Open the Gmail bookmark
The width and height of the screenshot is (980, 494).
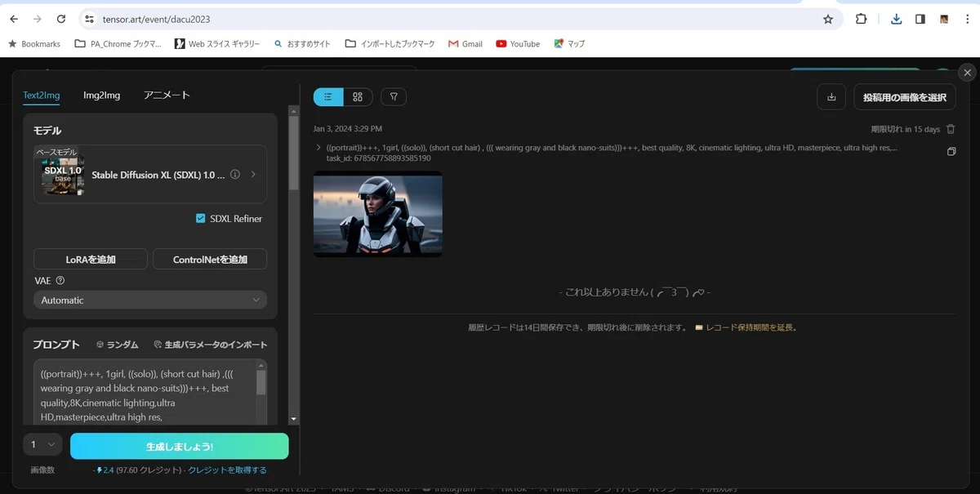pyautogui.click(x=465, y=44)
